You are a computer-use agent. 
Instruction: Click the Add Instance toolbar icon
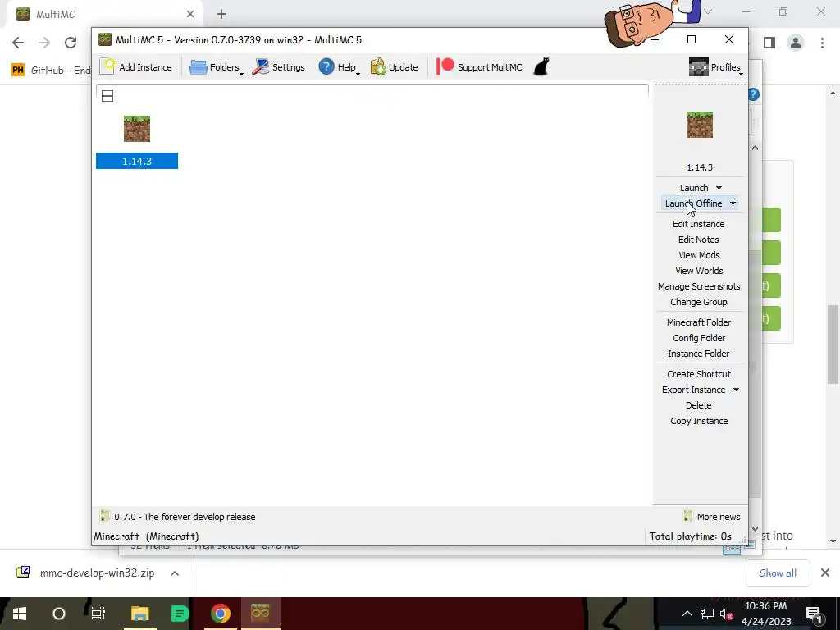click(x=107, y=67)
